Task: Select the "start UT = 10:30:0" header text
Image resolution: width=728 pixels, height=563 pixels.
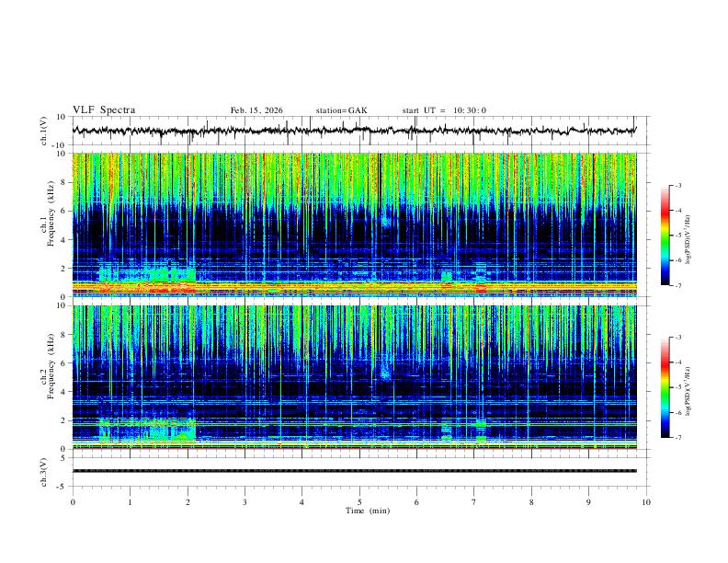Action: [x=444, y=110]
